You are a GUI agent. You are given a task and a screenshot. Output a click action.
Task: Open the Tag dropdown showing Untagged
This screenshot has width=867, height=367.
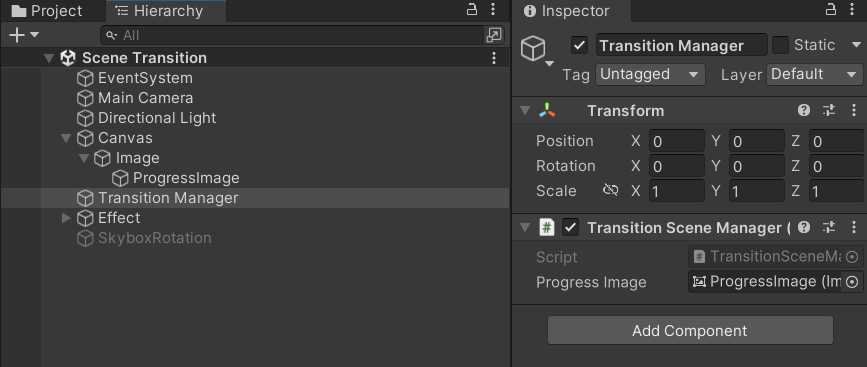650,75
